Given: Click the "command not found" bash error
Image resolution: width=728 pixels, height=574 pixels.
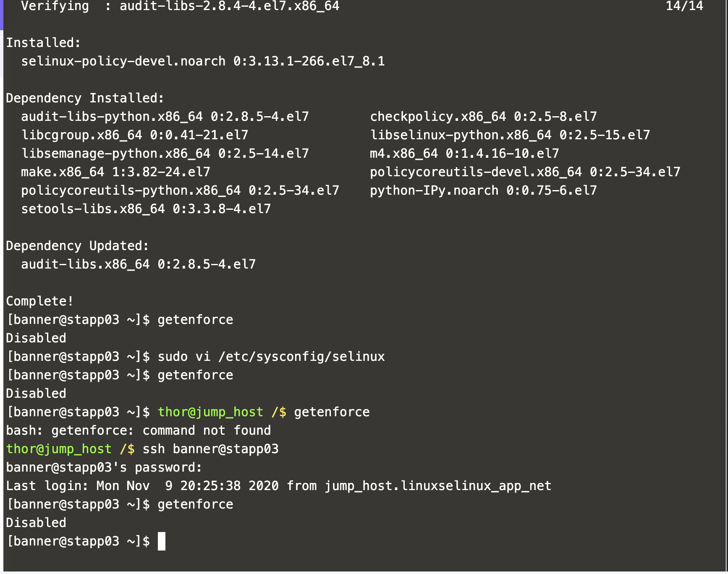Looking at the screenshot, I should coord(207,430).
